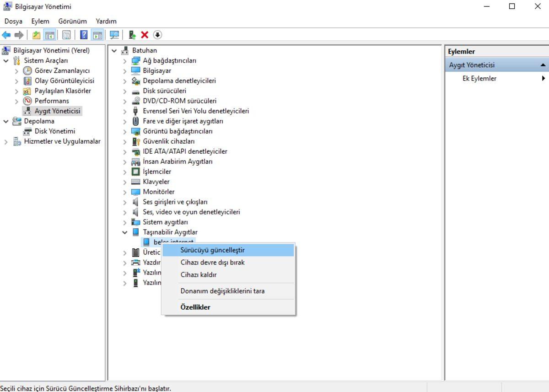Toggle the action pane toolbar button
This screenshot has height=392, width=549.
point(97,35)
